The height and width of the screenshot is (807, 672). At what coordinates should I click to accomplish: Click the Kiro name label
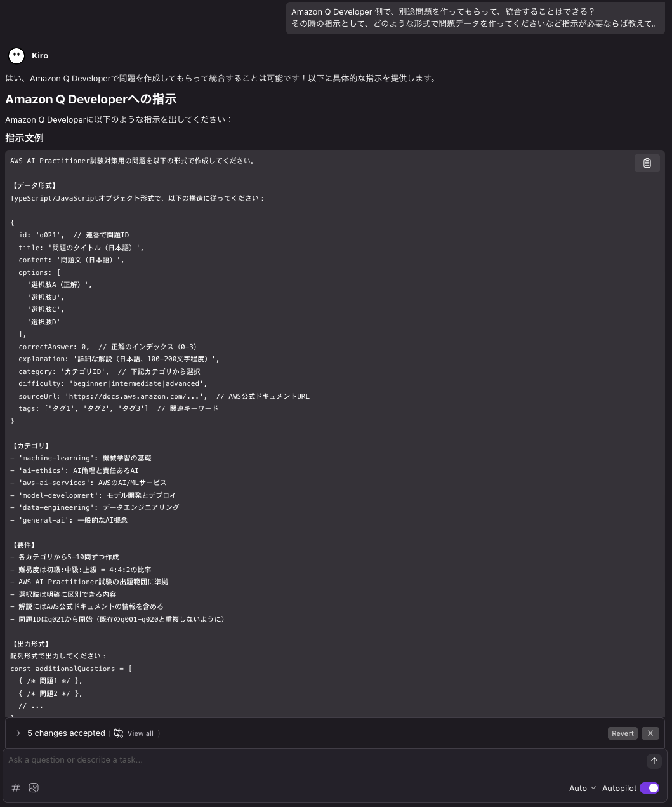pyautogui.click(x=40, y=55)
